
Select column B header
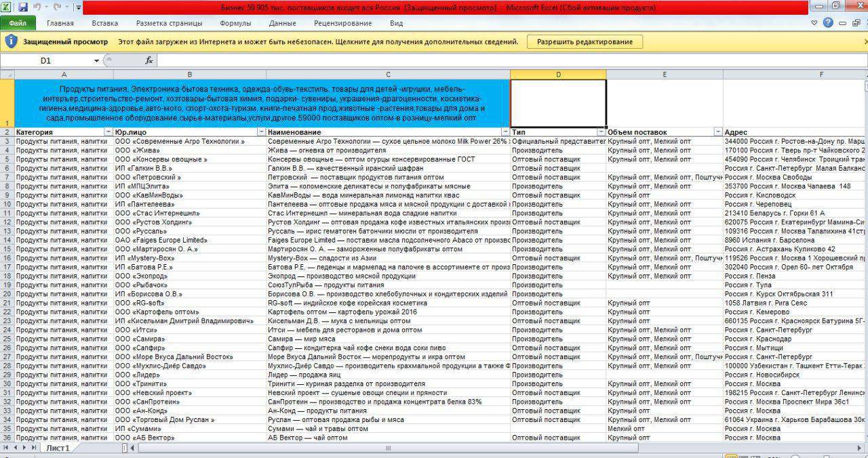pyautogui.click(x=190, y=75)
